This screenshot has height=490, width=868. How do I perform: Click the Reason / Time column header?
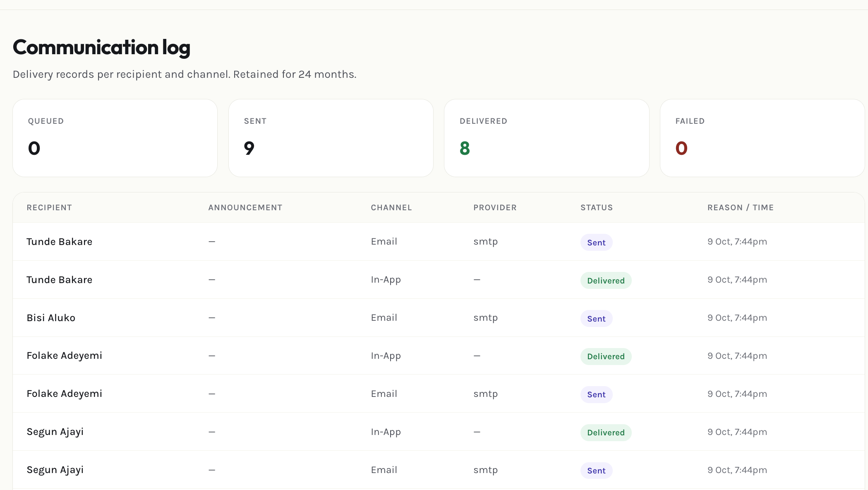tap(741, 208)
